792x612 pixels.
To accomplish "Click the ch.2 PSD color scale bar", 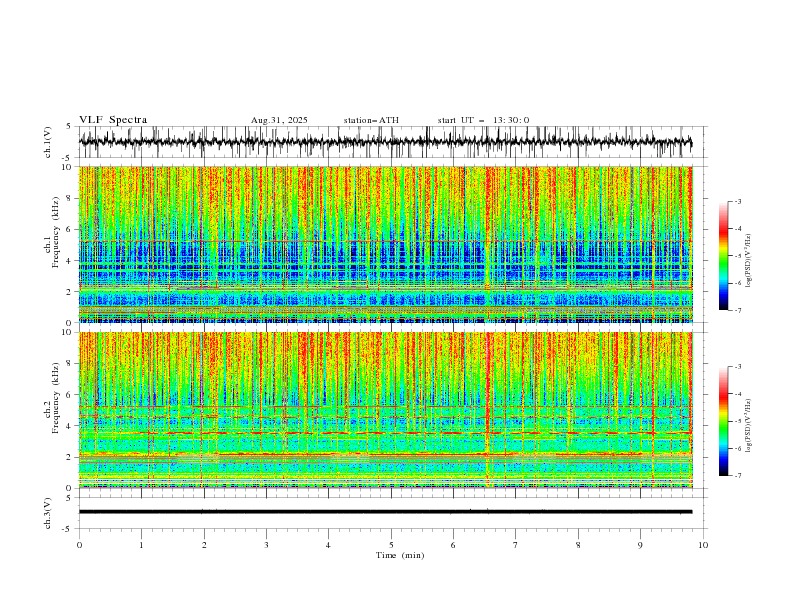I will click(723, 421).
